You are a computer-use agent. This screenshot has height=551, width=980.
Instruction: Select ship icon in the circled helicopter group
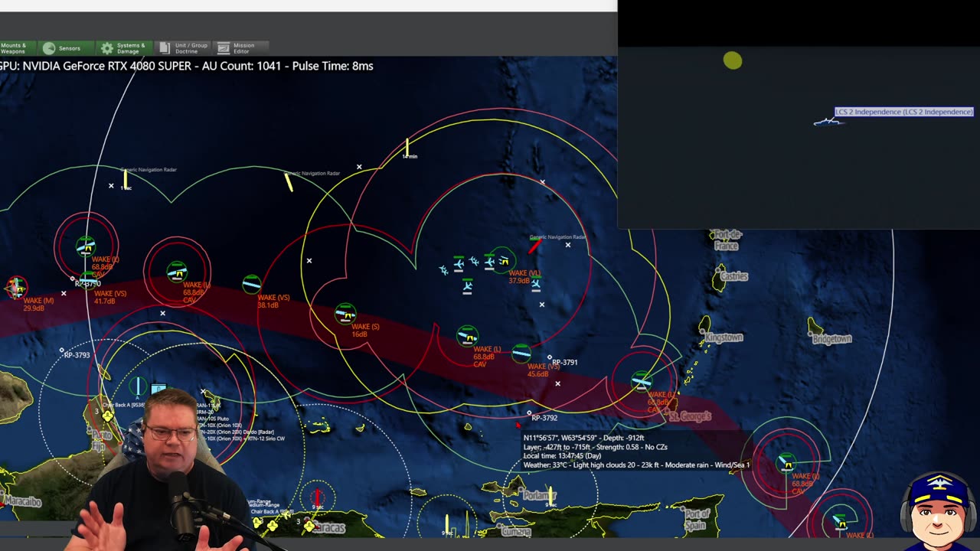pyautogui.click(x=504, y=261)
